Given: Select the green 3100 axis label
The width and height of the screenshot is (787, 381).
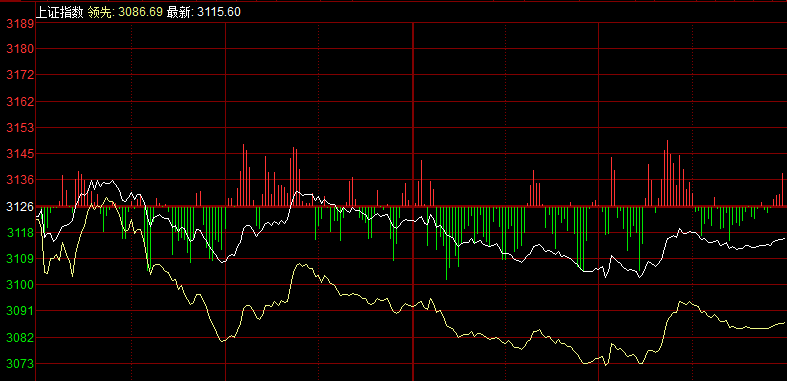Looking at the screenshot, I should coord(21,285).
